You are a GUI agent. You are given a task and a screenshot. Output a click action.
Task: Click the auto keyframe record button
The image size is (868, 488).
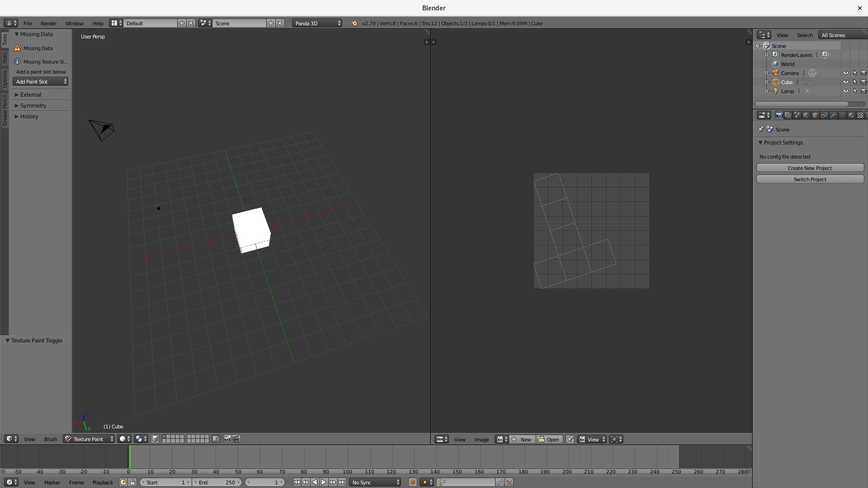click(413, 483)
